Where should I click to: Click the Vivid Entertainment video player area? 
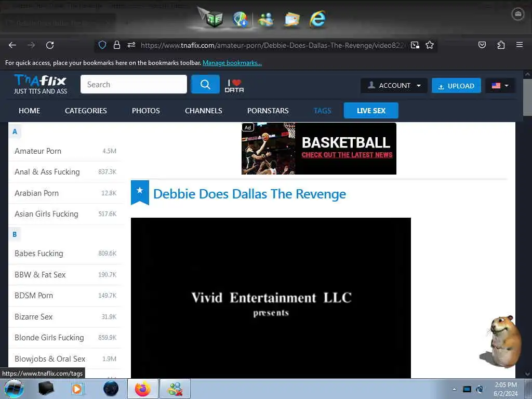coord(271,298)
